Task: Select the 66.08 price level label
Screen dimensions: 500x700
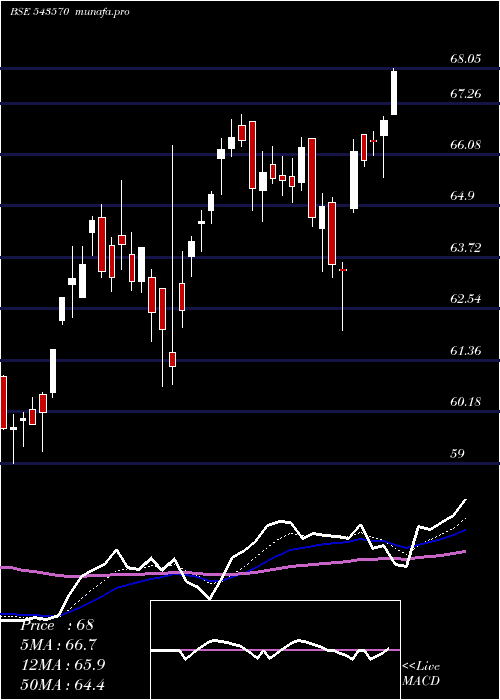Action: (x=466, y=145)
